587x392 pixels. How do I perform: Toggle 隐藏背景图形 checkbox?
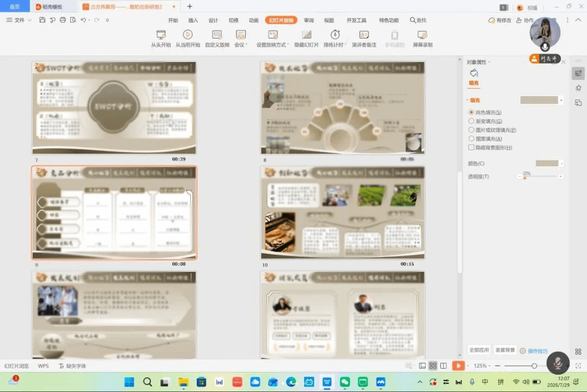click(x=471, y=147)
